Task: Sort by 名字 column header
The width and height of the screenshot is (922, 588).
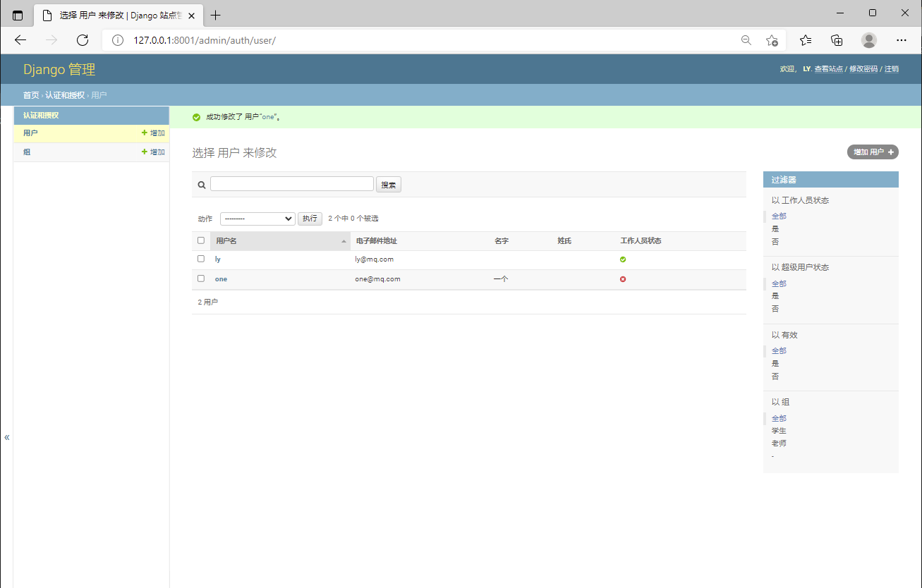Action: point(502,241)
